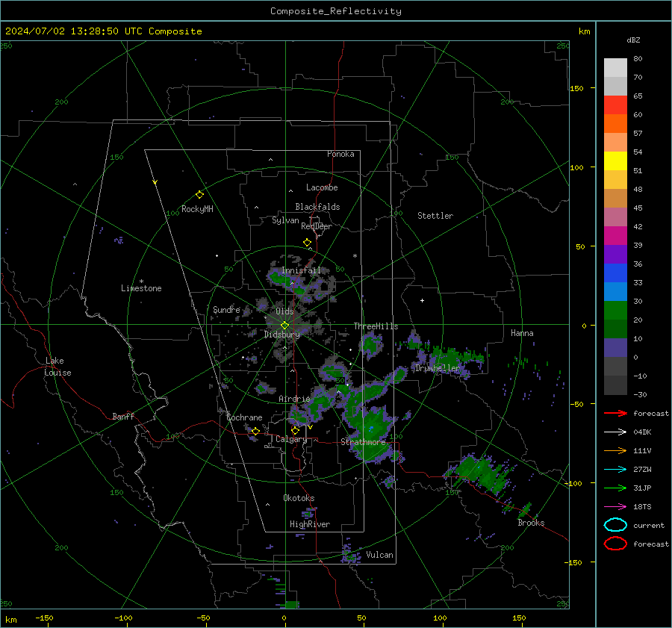This screenshot has height=628, width=672.
Task: Click the 33 value in dBZ scale
Action: tap(638, 282)
